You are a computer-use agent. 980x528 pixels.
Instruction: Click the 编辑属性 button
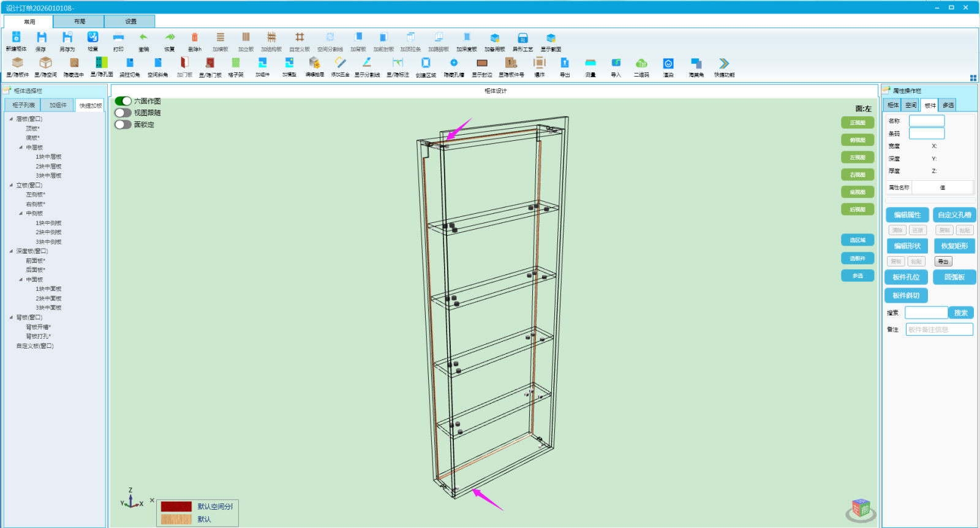click(x=907, y=215)
